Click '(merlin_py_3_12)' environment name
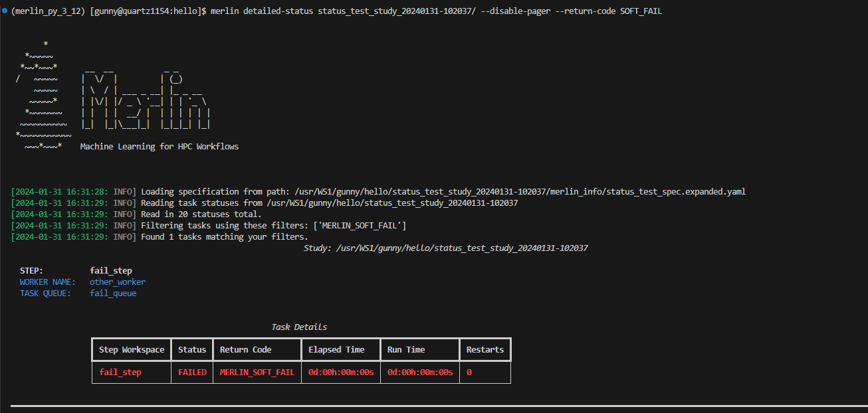 (48, 12)
